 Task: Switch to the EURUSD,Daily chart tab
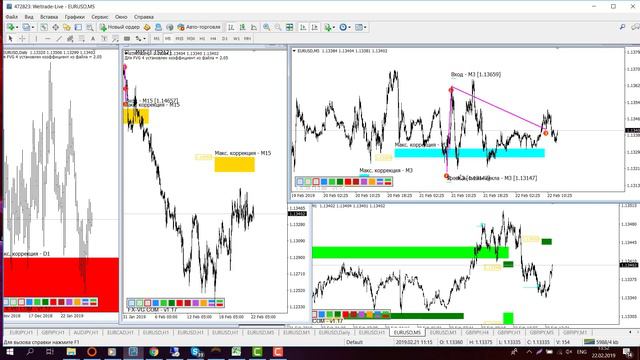[334, 333]
